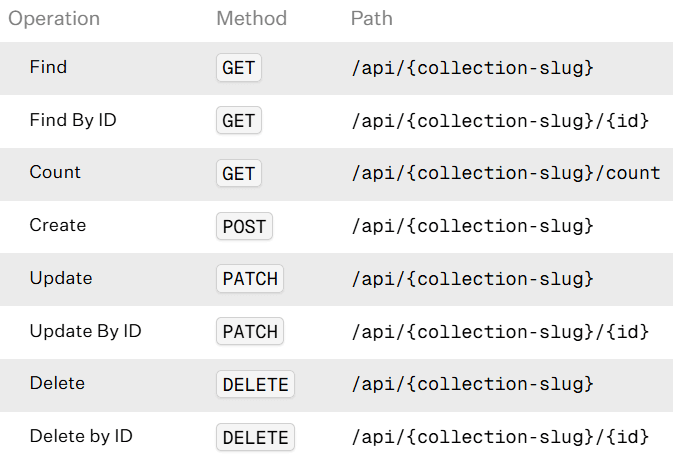Click the Delete by ID path with {id}
The image size is (673, 457).
[500, 438]
